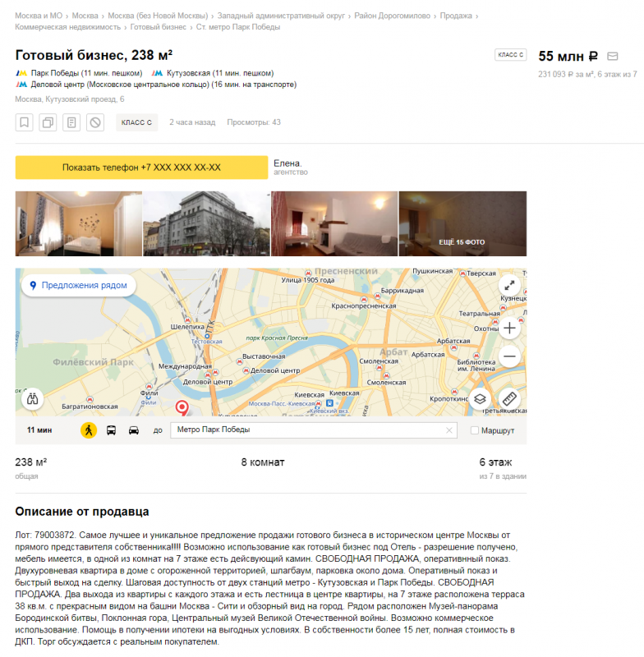
Task: Expand the map to fullscreen
Action: click(x=509, y=286)
